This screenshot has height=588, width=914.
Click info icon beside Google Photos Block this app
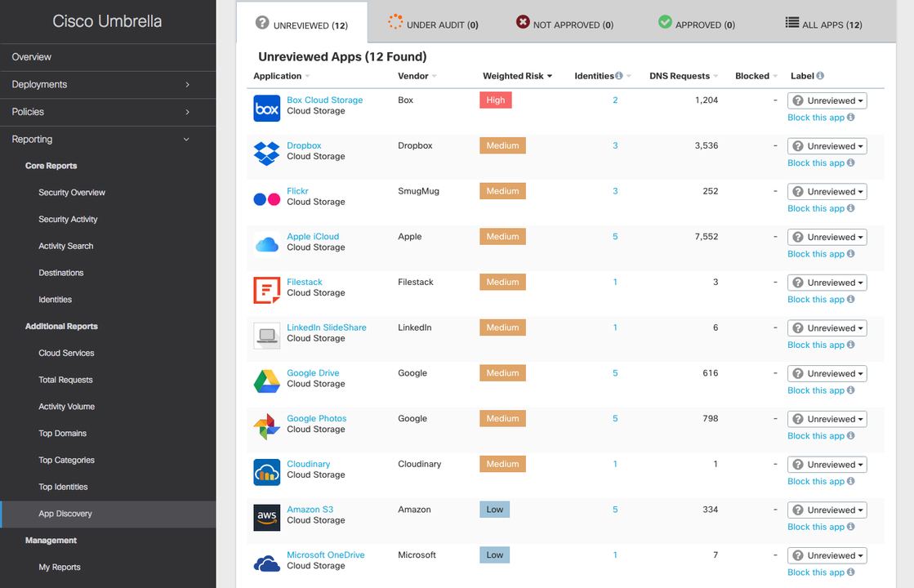851,435
